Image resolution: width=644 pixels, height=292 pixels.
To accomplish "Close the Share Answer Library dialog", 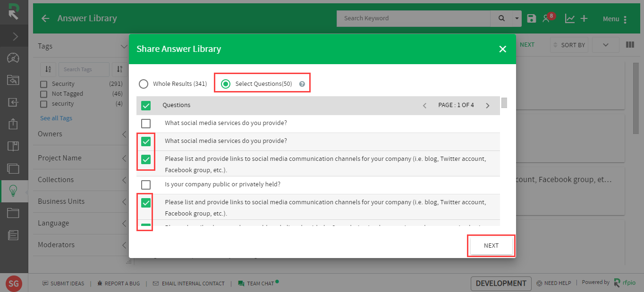I will (502, 49).
